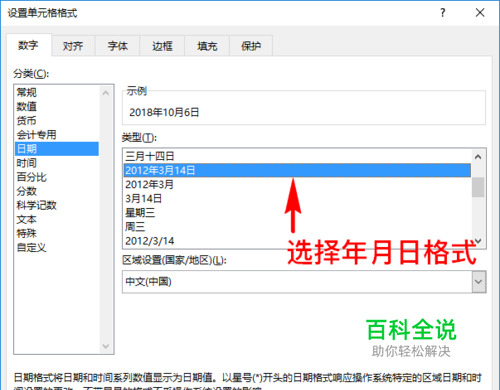
Task: Switch to the 对齐 tab
Action: pos(73,46)
